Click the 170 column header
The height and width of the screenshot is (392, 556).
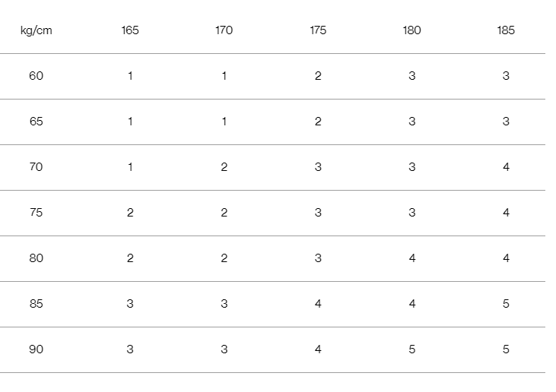(224, 30)
